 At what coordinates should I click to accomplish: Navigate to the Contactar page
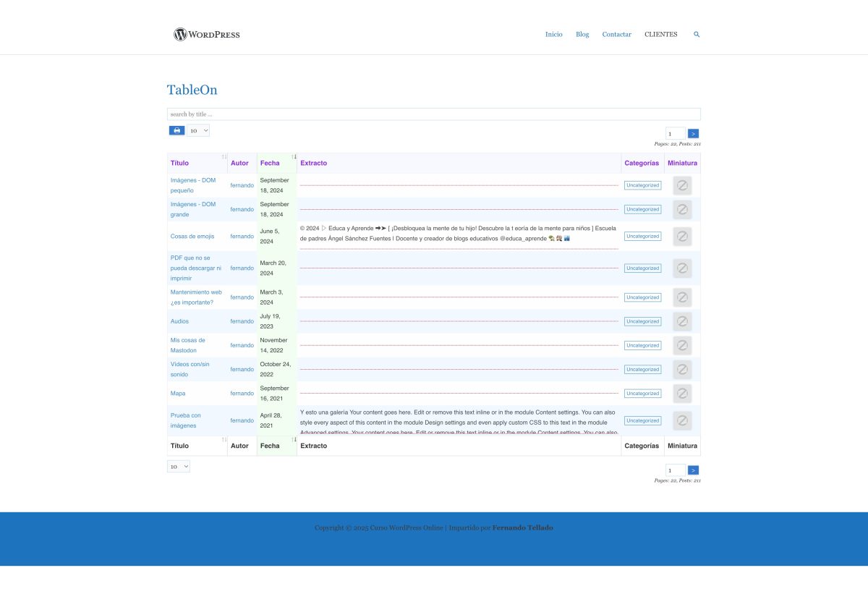pyautogui.click(x=616, y=34)
